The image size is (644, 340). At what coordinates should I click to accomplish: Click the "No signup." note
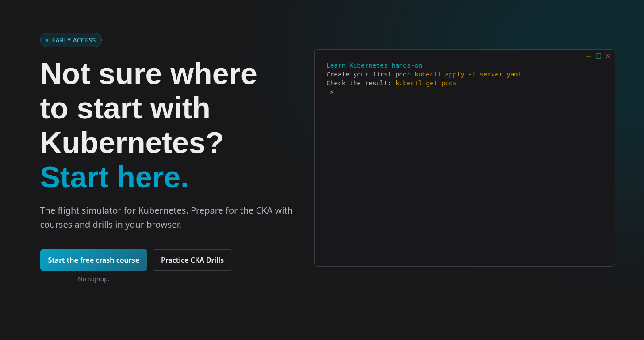[94, 279]
